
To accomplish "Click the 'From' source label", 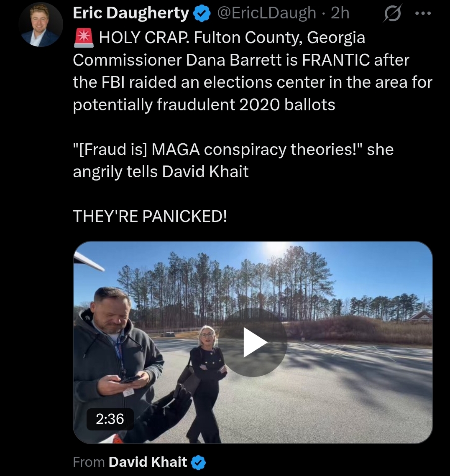I will coord(89,462).
